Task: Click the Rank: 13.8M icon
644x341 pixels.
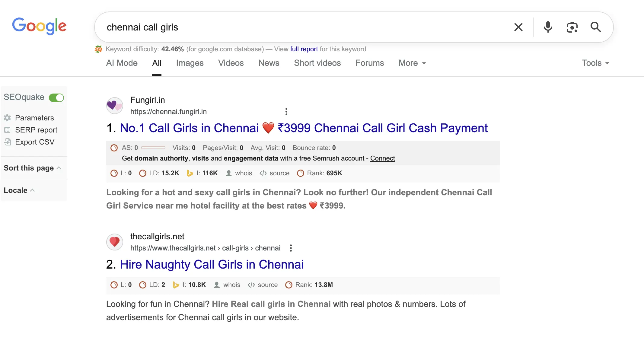Action: (x=289, y=285)
